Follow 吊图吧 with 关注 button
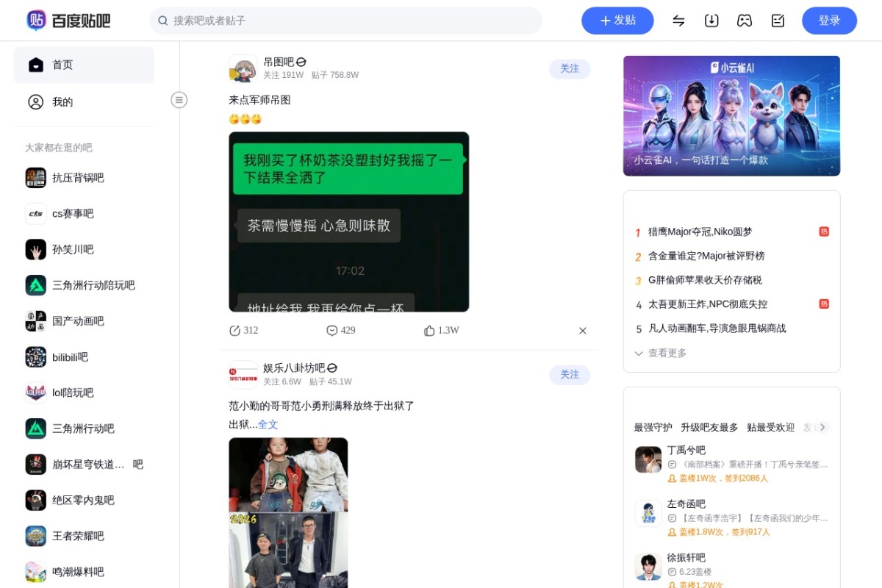The image size is (882, 588). 570,68
